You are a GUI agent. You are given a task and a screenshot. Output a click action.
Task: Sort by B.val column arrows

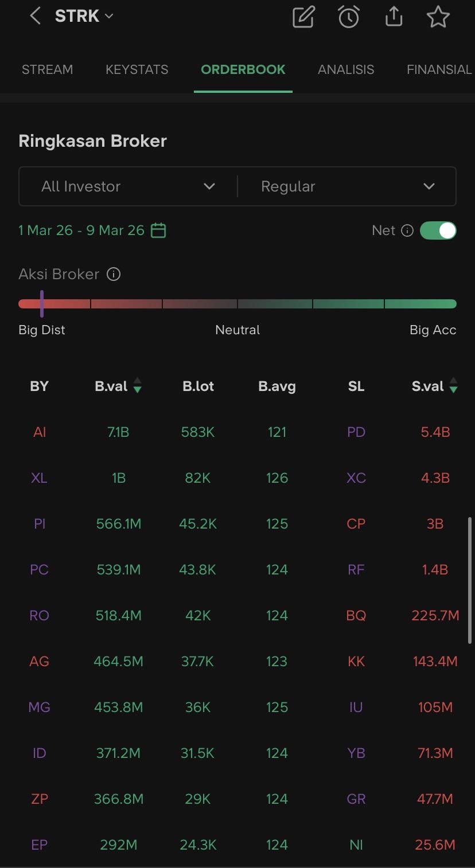pos(137,386)
